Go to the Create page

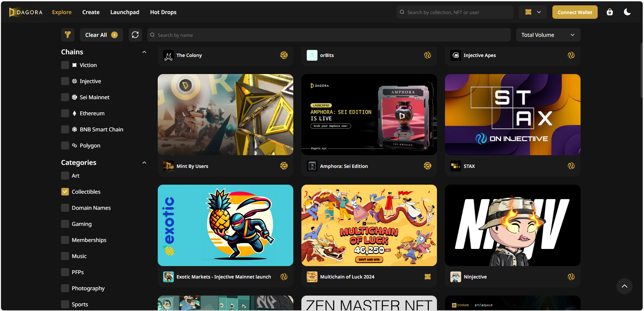pyautogui.click(x=91, y=12)
